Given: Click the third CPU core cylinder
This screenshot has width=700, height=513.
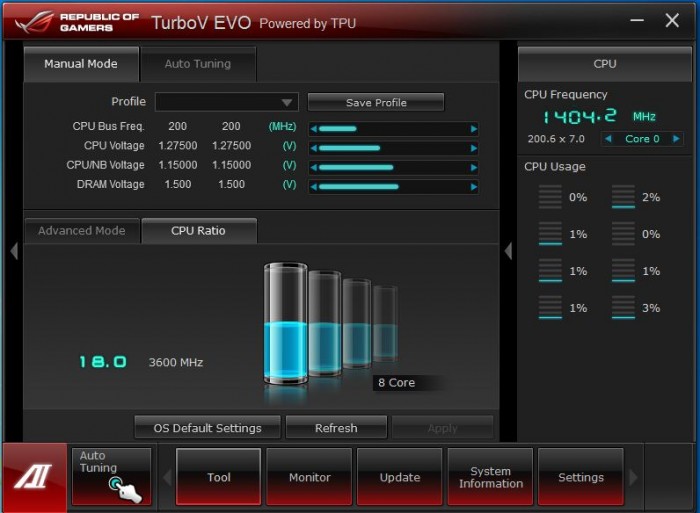Looking at the screenshot, I should click(x=357, y=322).
